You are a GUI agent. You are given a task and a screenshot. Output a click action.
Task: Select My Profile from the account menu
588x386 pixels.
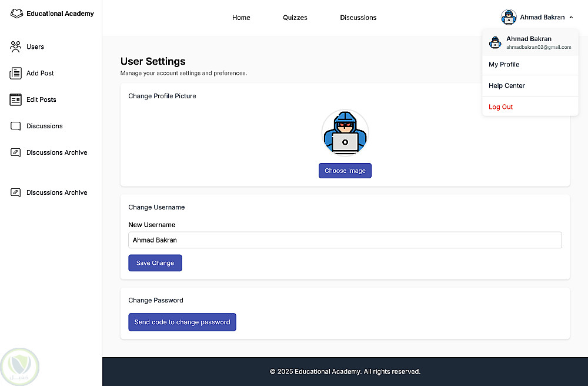[x=504, y=65]
